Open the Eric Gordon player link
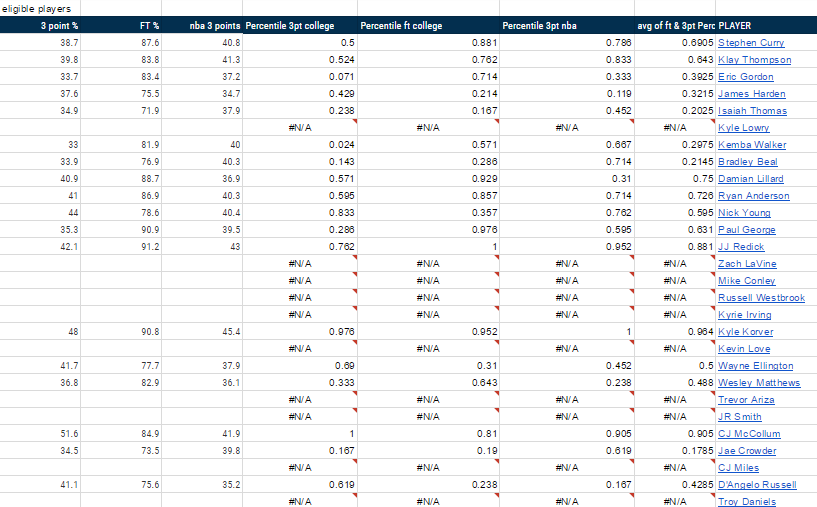This screenshot has width=817, height=507. pos(746,77)
